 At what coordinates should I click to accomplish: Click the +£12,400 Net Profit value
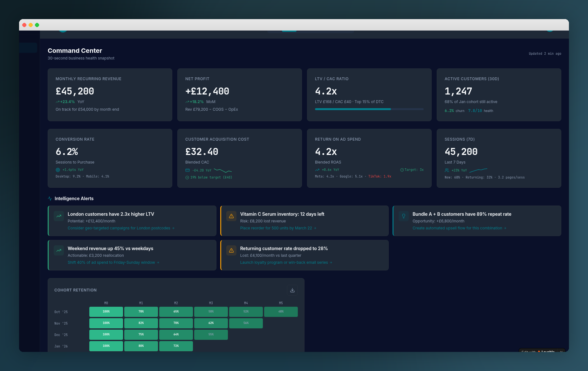coord(207,91)
